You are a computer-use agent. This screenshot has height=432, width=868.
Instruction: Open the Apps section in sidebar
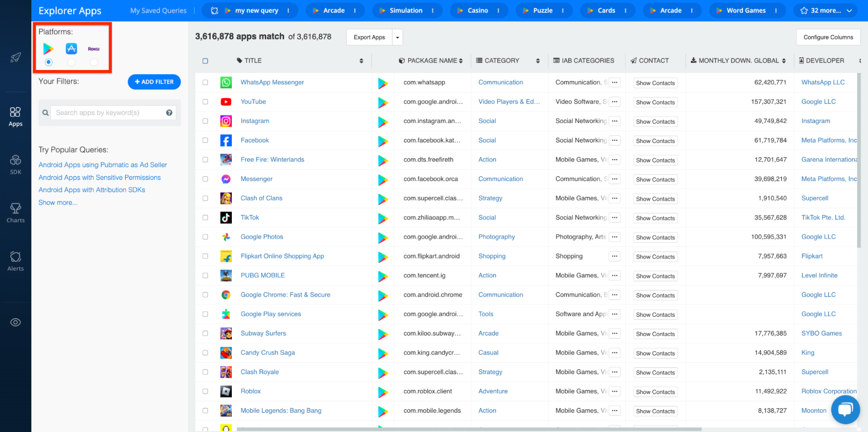(x=16, y=116)
